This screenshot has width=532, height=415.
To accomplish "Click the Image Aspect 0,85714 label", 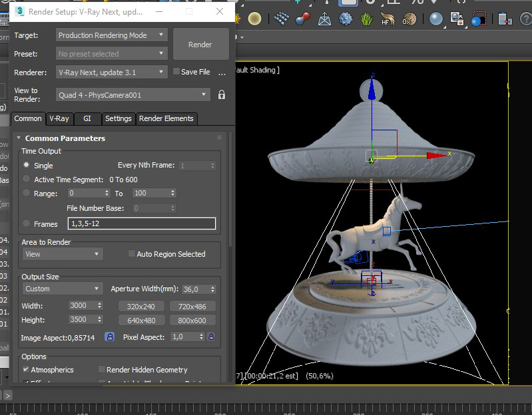I will pyautogui.click(x=58, y=338).
